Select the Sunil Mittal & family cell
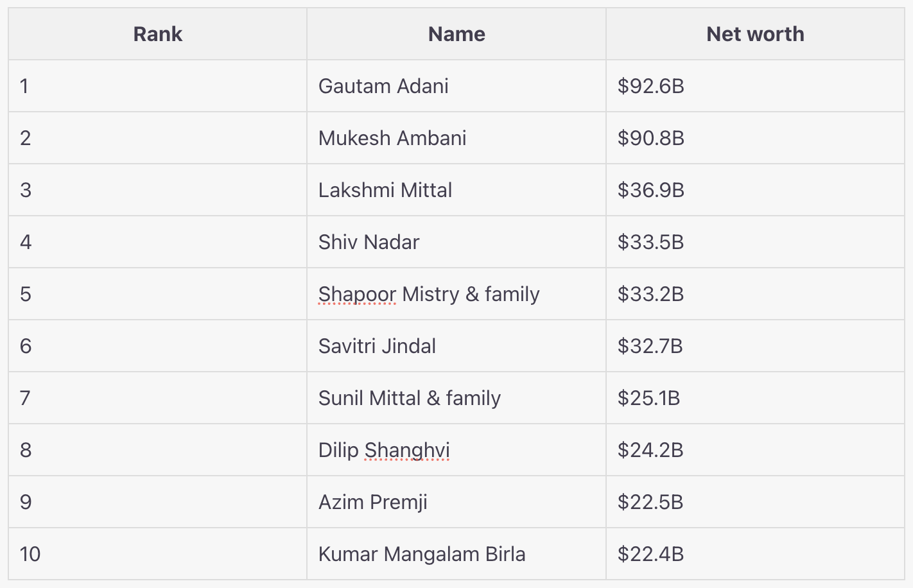913x588 pixels. tap(410, 398)
